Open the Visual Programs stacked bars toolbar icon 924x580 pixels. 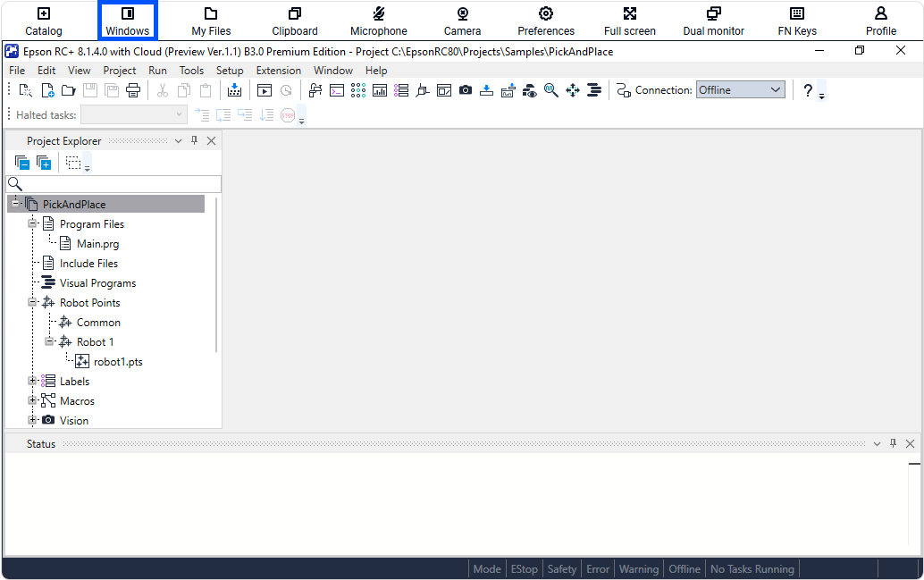click(594, 90)
